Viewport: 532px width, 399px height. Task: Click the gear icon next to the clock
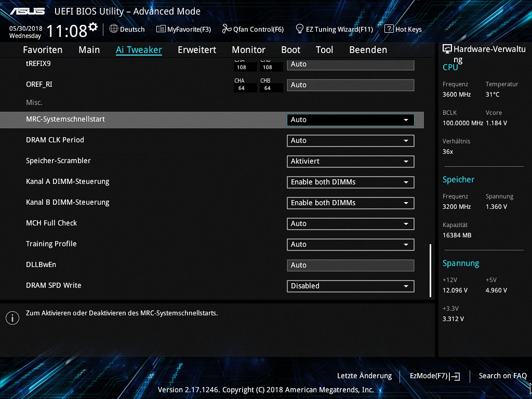click(x=92, y=26)
